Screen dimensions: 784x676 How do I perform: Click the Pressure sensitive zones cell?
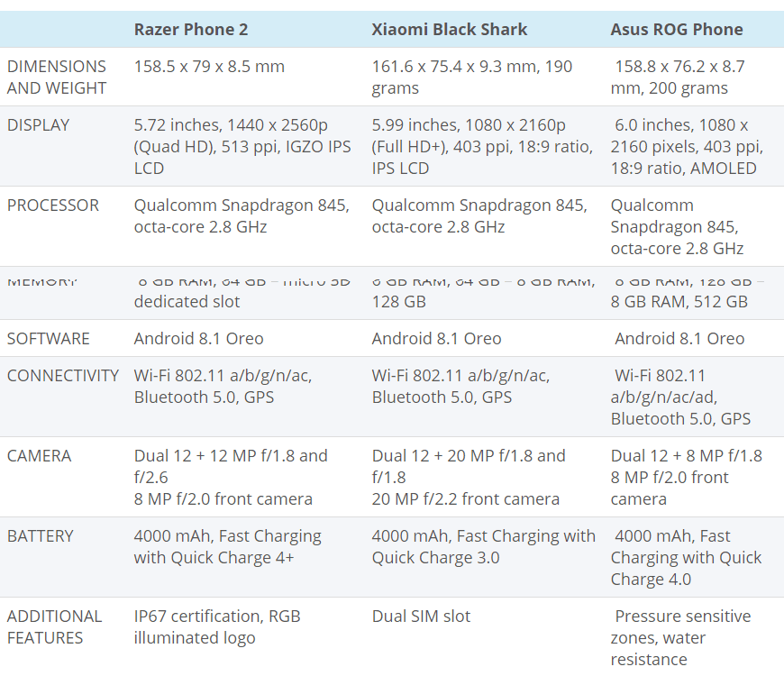[680, 637]
